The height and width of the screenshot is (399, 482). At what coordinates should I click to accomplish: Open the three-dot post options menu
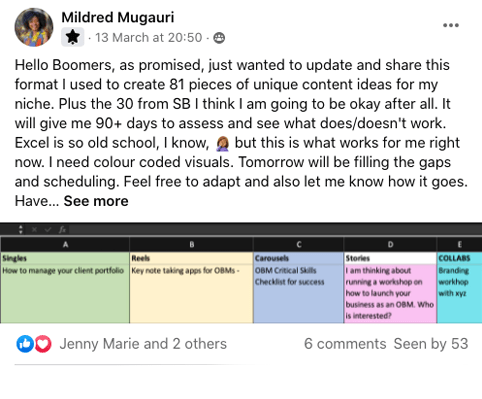click(451, 25)
